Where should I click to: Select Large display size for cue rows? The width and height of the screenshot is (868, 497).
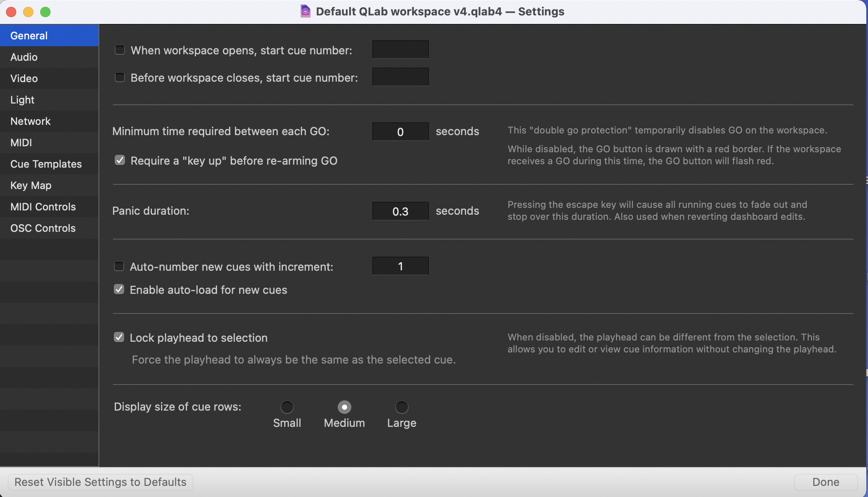coord(401,407)
